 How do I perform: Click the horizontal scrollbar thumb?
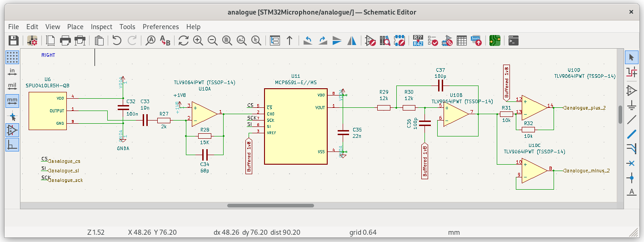tap(271, 206)
